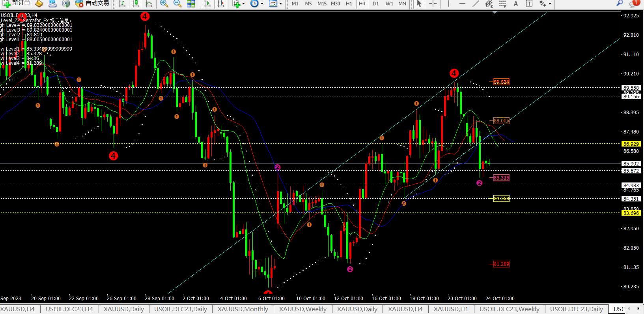
Task: Zoom out on the chart
Action: point(177,4)
